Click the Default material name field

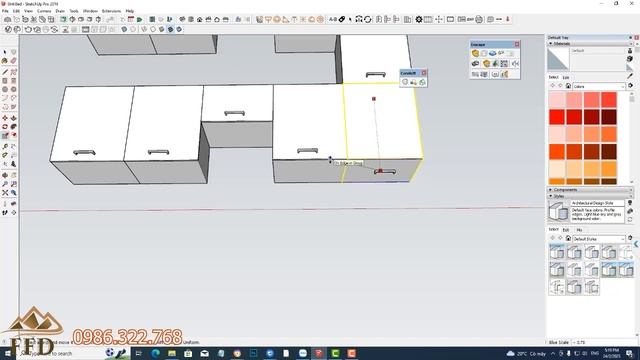point(598,51)
